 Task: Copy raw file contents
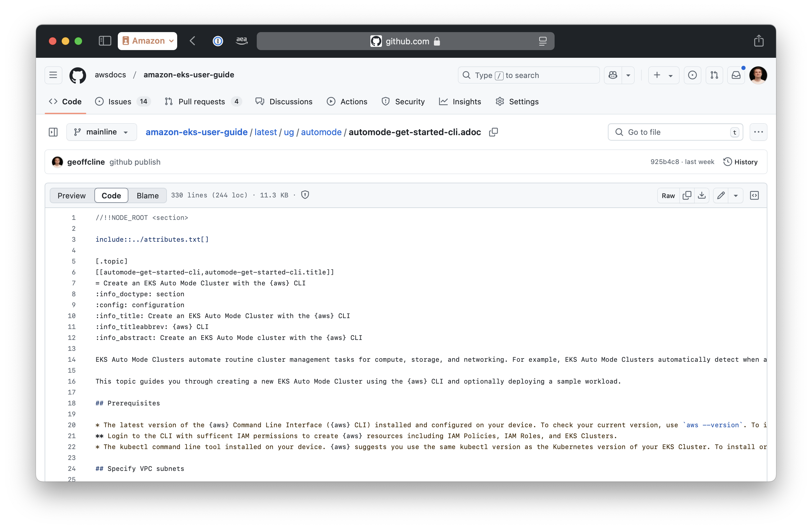coord(687,195)
